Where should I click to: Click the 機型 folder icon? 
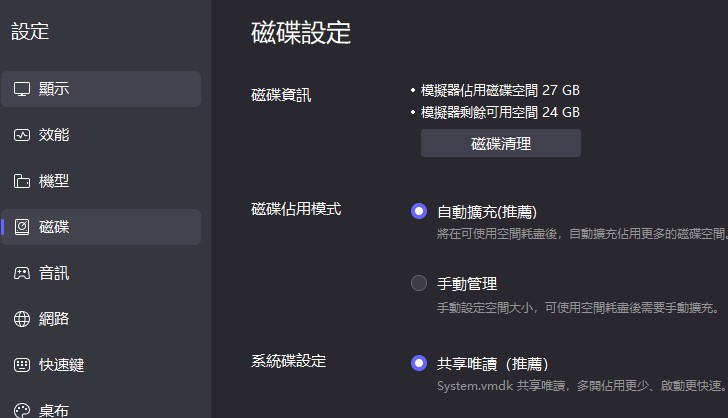click(22, 181)
